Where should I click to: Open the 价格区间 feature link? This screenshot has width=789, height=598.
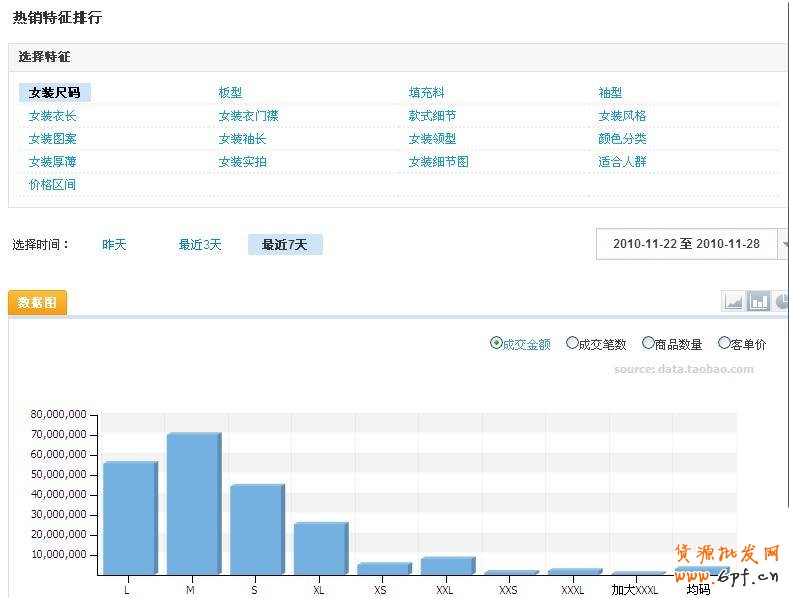click(x=52, y=185)
